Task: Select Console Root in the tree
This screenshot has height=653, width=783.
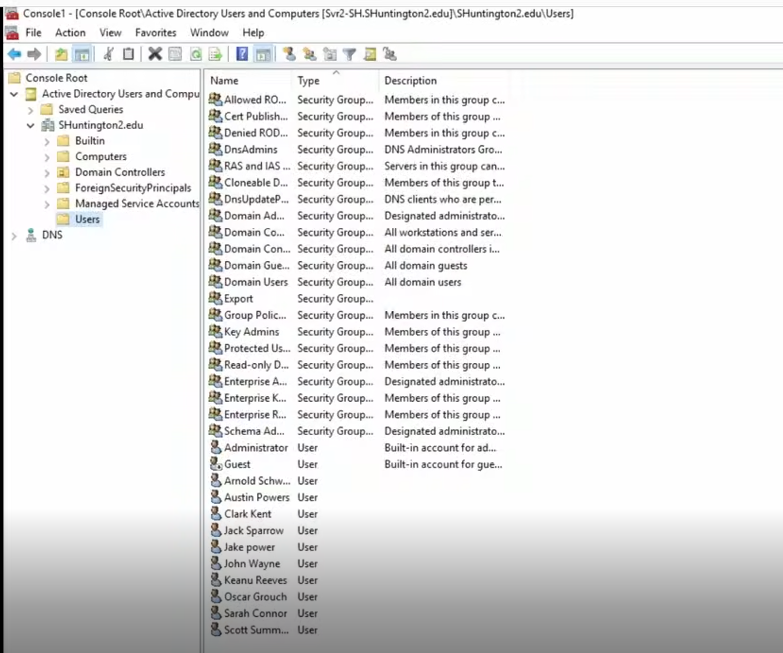Action: [x=56, y=78]
